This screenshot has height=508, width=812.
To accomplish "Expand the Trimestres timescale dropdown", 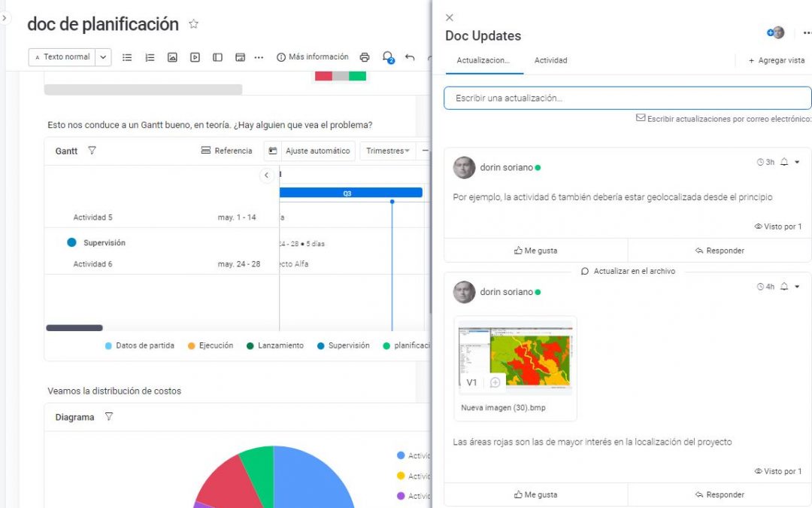I will pyautogui.click(x=387, y=151).
